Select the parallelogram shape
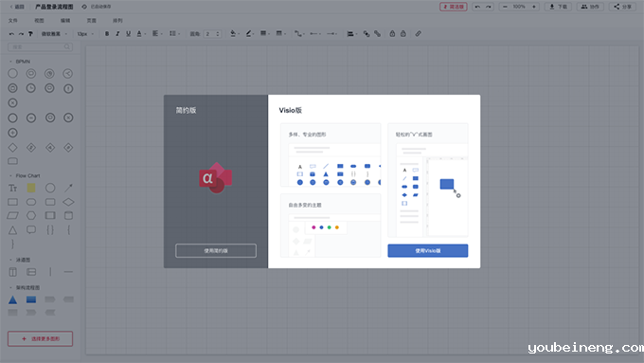Screen dimensions: 644x363 (x=12, y=215)
